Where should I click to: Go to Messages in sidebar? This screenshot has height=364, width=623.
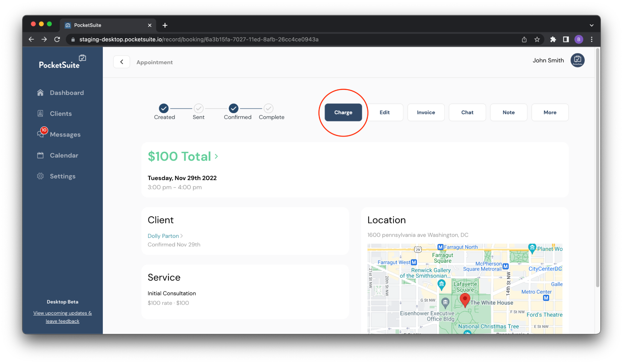click(x=65, y=134)
